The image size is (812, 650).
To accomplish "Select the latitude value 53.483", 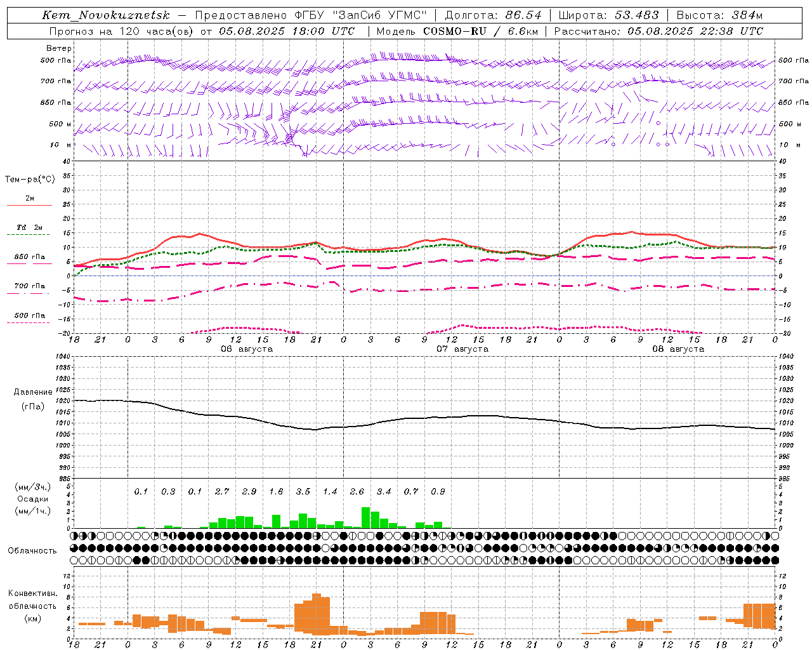I will pyautogui.click(x=637, y=15).
